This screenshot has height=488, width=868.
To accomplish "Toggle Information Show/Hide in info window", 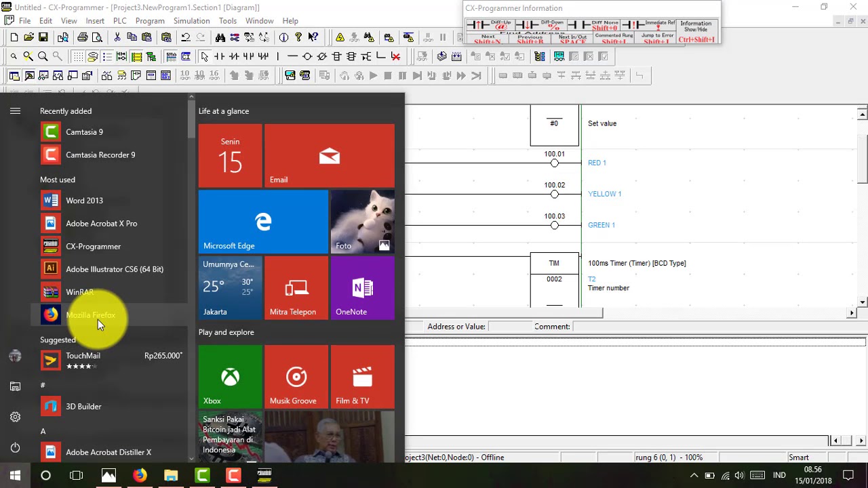I will point(696,31).
